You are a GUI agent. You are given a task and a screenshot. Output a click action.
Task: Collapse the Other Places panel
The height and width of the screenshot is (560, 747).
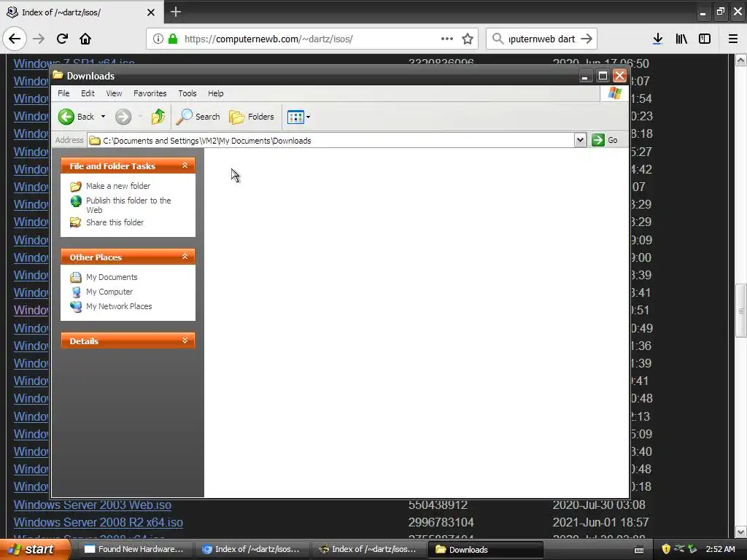tap(185, 257)
